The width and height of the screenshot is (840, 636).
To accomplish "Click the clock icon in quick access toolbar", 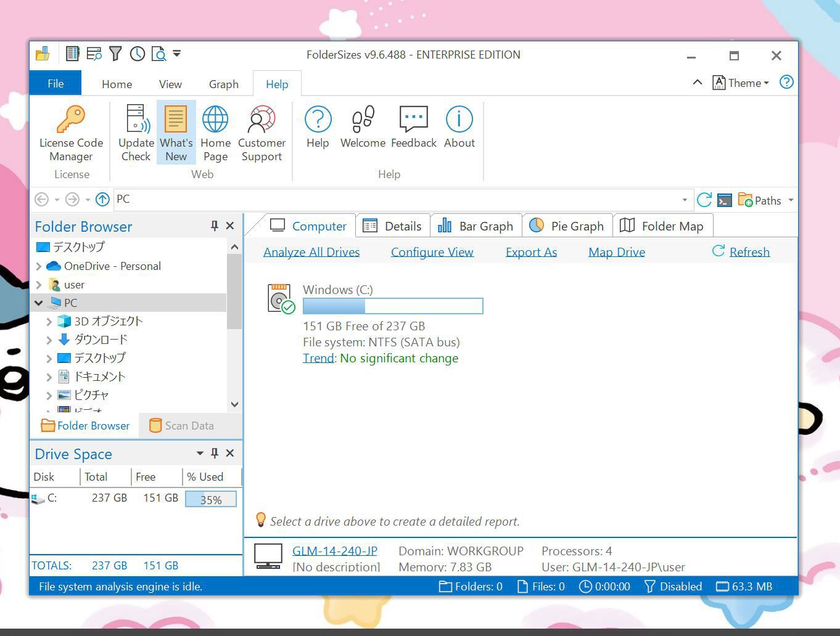I will click(x=138, y=54).
